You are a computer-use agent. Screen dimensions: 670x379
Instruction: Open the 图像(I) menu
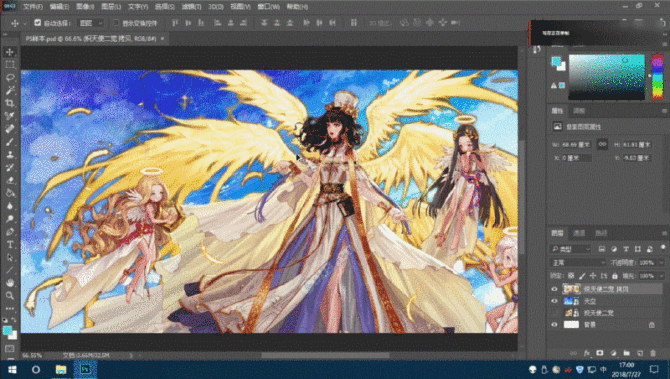tap(85, 7)
